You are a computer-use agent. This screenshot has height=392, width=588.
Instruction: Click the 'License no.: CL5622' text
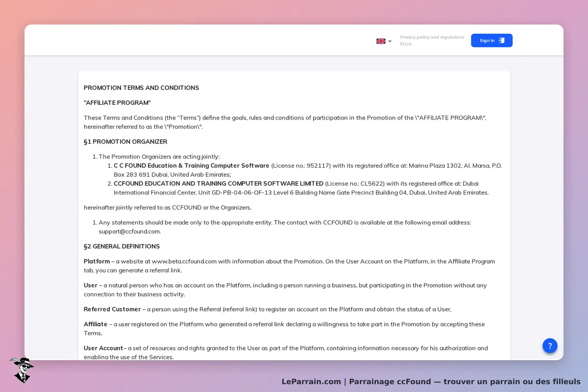(x=355, y=184)
